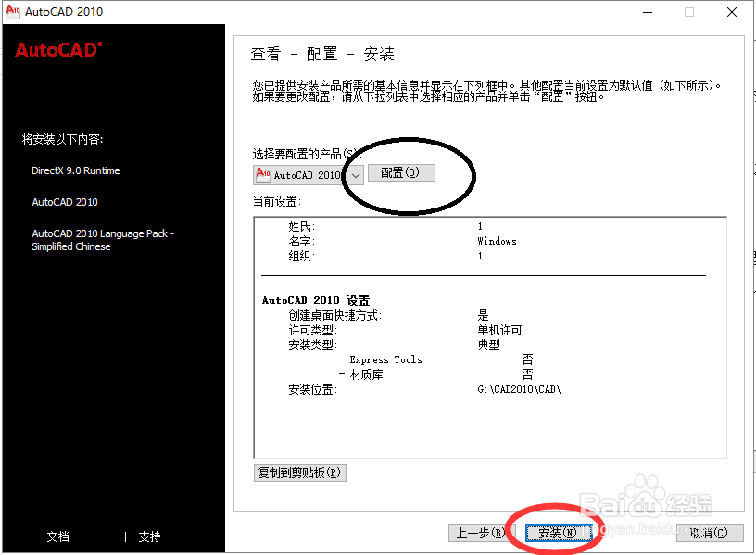Viewport: 756px width, 555px height.
Task: Cancel setup with 取消(C) button
Action: tap(710, 533)
